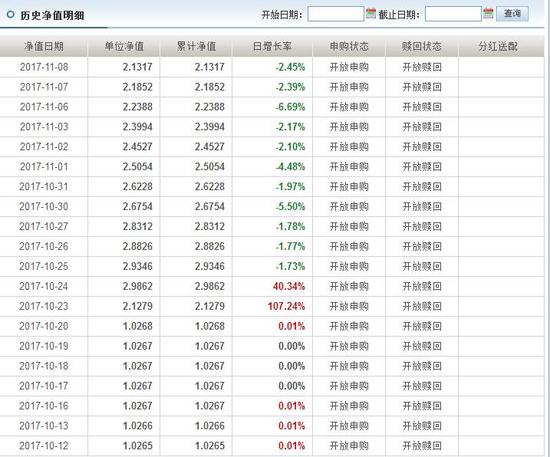Click unit net value 2.3994
This screenshot has height=457, width=550.
click(138, 127)
